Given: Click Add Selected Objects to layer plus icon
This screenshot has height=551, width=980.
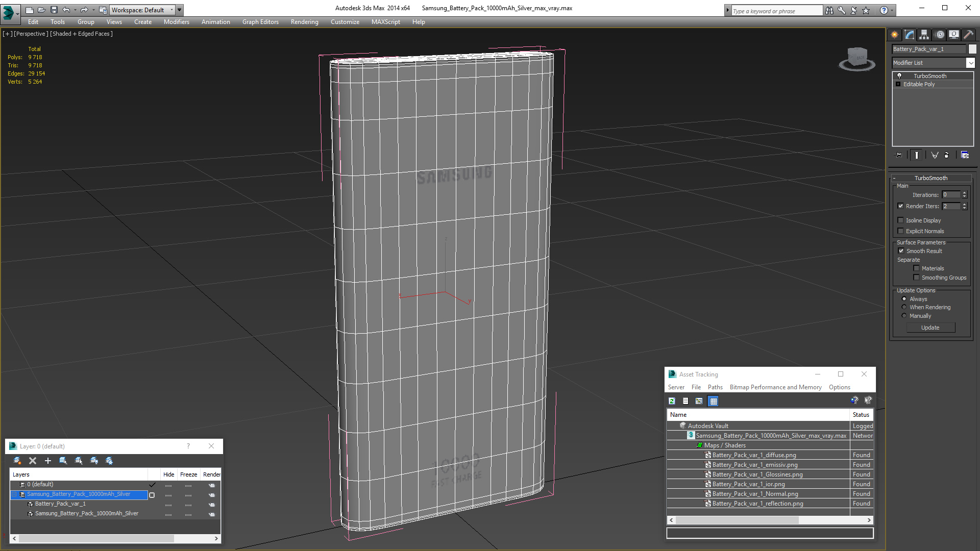Looking at the screenshot, I should click(48, 461).
